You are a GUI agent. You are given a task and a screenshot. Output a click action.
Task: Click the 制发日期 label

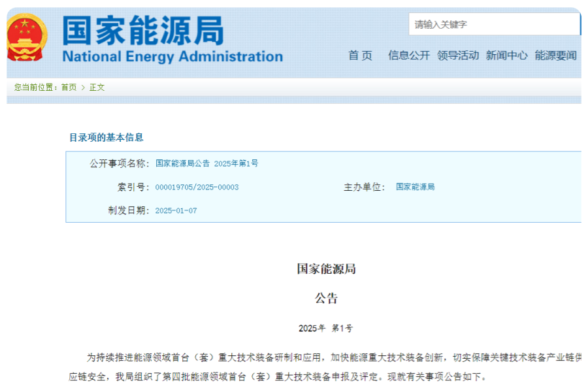tap(129, 210)
